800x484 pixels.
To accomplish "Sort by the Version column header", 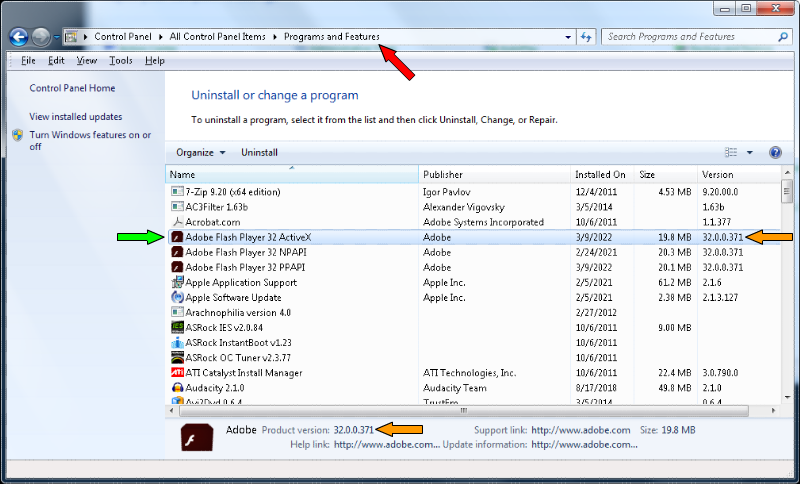I will click(x=739, y=174).
